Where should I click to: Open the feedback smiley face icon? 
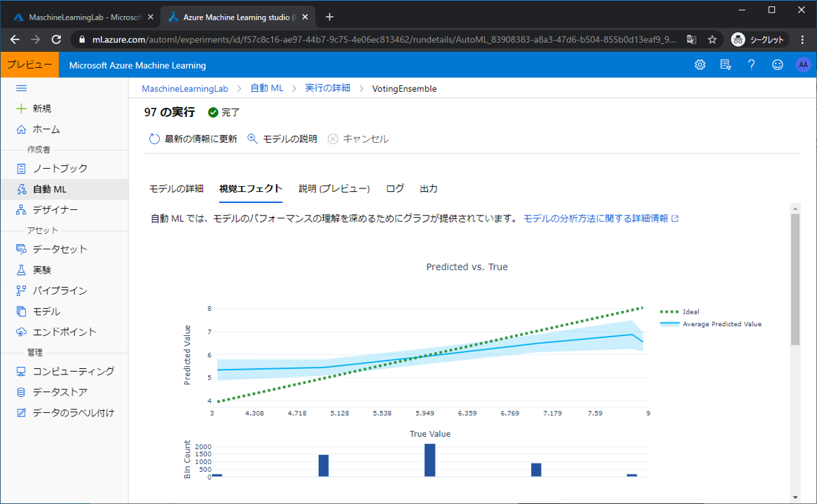tap(777, 65)
